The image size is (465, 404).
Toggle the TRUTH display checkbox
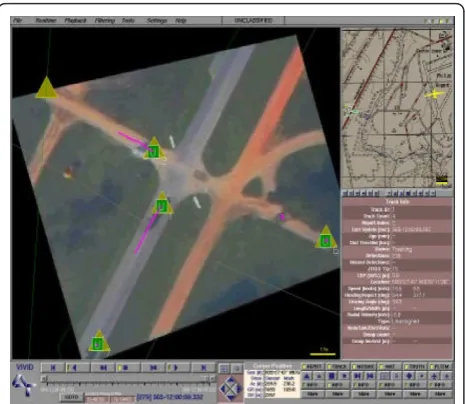pyautogui.click(x=406, y=366)
